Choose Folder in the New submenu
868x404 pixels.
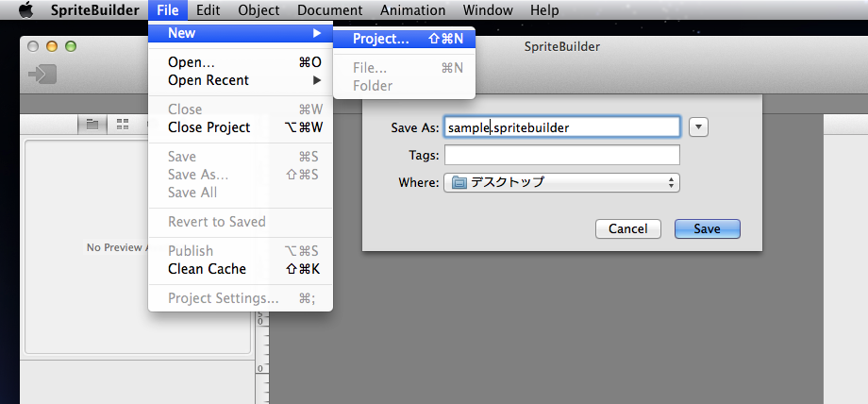tap(404, 86)
